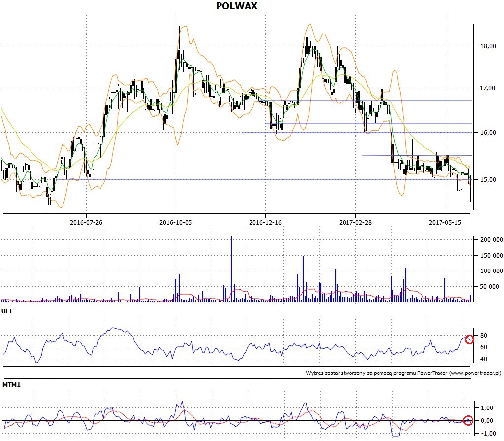Click the tallest volume bar above 200 000
Image resolution: width=504 pixels, height=441 pixels.
coord(231,269)
